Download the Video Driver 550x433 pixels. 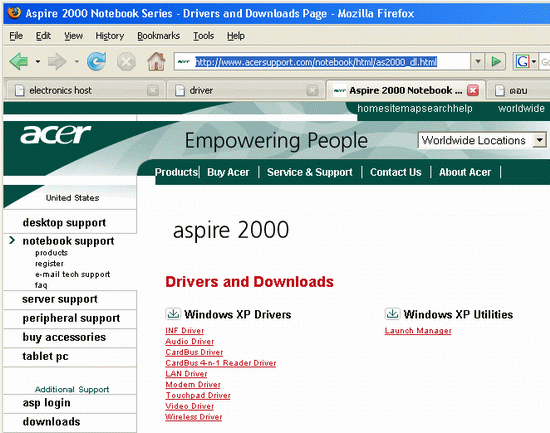coord(189,406)
